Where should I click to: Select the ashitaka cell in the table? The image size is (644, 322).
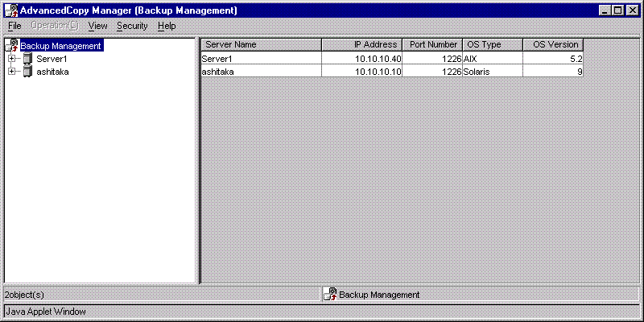click(x=261, y=72)
